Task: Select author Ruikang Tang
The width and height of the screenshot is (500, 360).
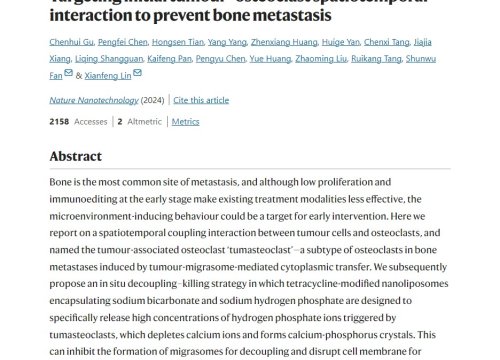Action: point(376,59)
